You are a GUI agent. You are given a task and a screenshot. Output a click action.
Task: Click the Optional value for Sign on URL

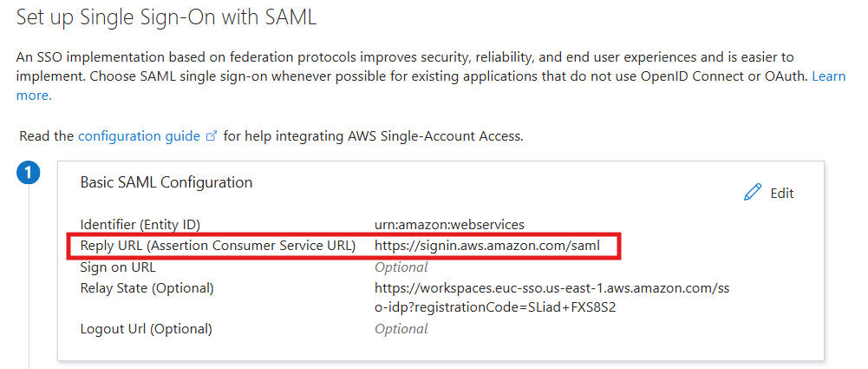coord(401,267)
